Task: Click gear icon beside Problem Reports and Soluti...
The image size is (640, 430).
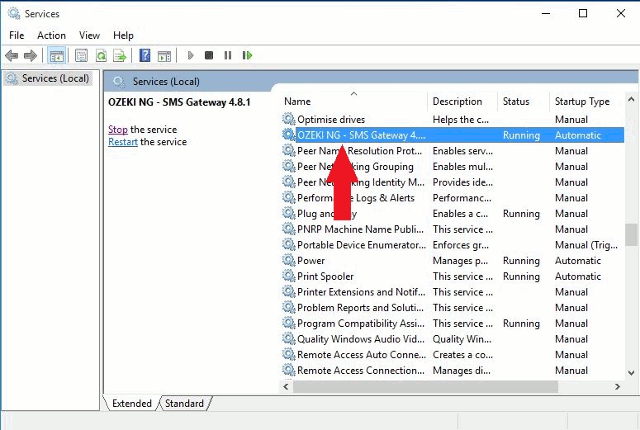Action: 289,307
